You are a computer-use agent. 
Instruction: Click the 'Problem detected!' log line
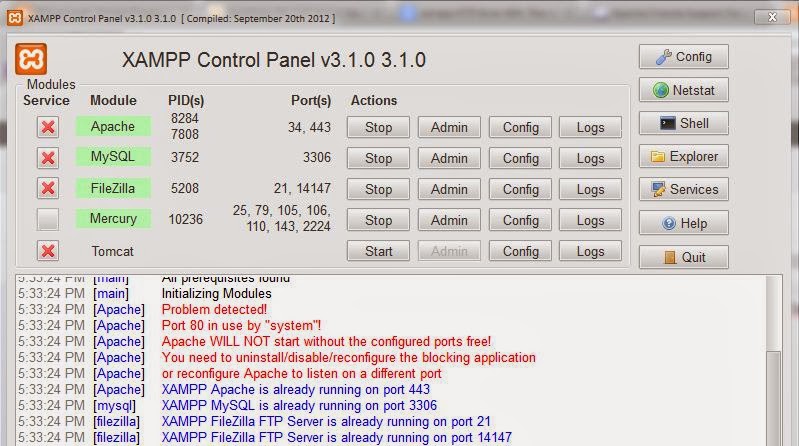coord(214,309)
